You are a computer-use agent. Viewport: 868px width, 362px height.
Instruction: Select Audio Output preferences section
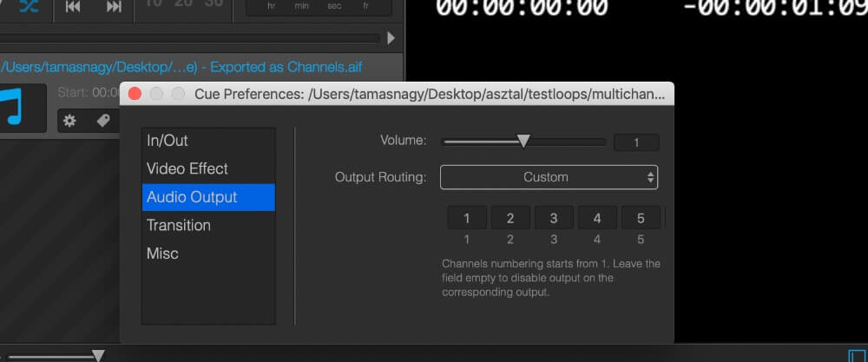coord(208,197)
